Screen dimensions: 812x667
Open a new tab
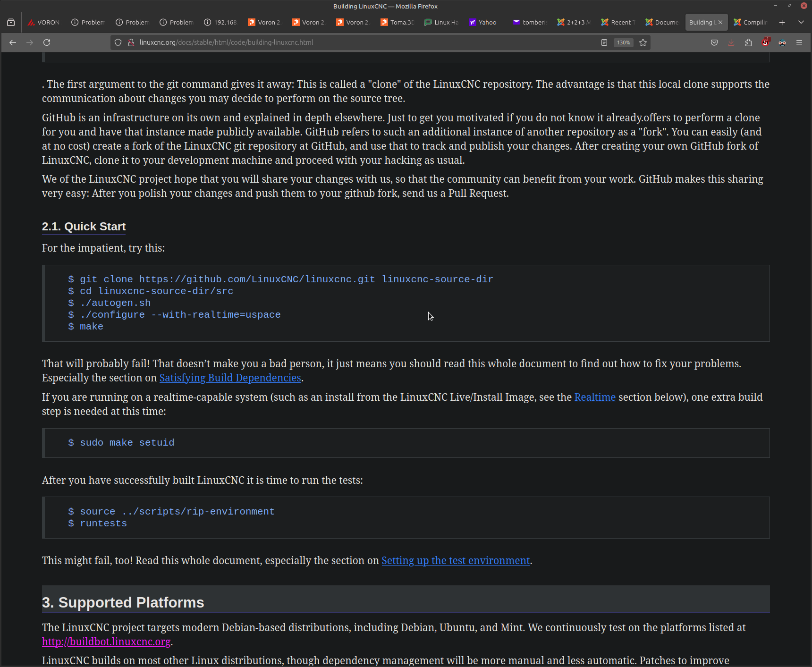(x=782, y=22)
